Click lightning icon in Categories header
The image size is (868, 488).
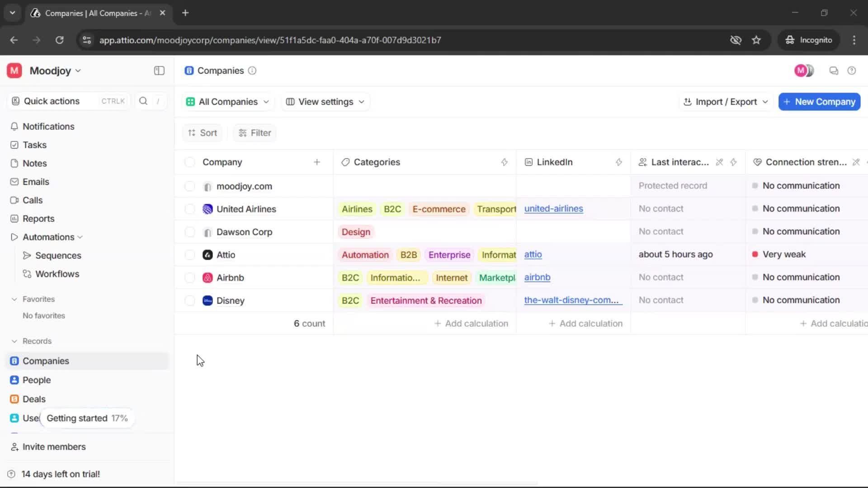(x=505, y=162)
